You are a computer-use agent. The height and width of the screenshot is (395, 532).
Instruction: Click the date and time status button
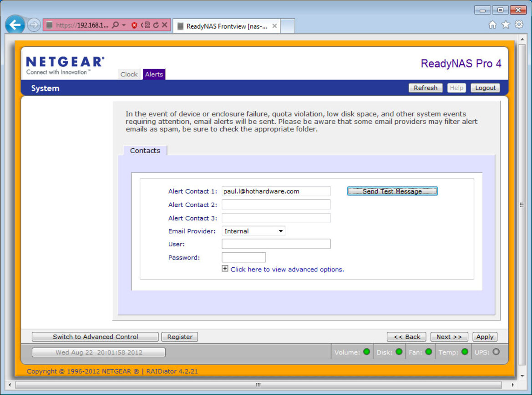click(99, 352)
